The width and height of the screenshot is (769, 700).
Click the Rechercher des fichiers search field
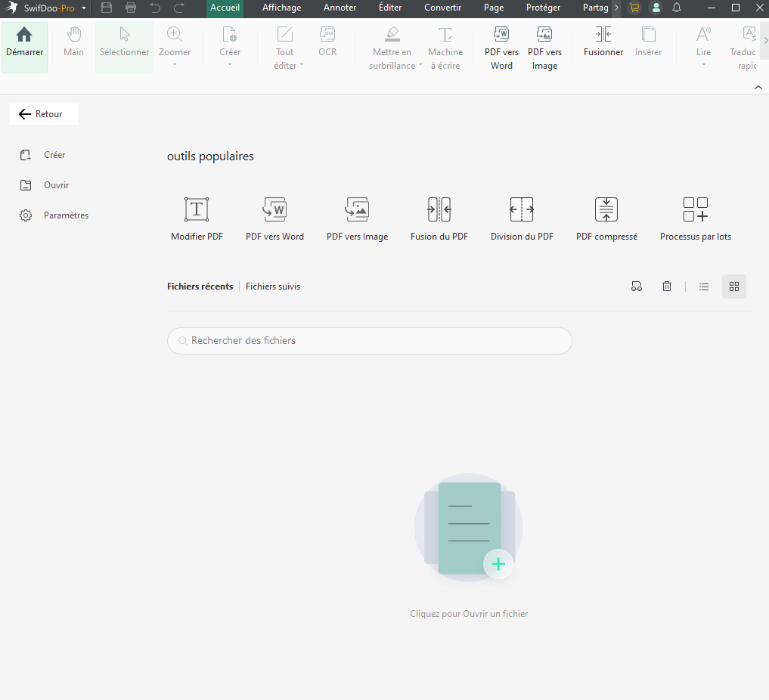click(369, 341)
